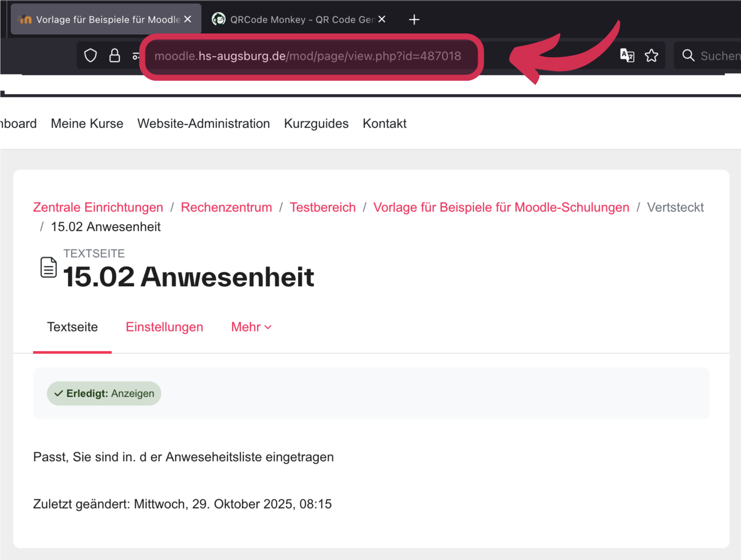Click the Textseite document icon
Screen dimensions: 741x560
click(x=48, y=267)
